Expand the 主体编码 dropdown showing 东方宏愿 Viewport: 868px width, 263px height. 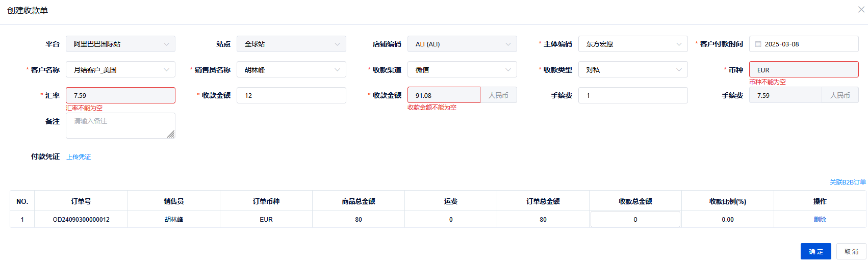(633, 44)
